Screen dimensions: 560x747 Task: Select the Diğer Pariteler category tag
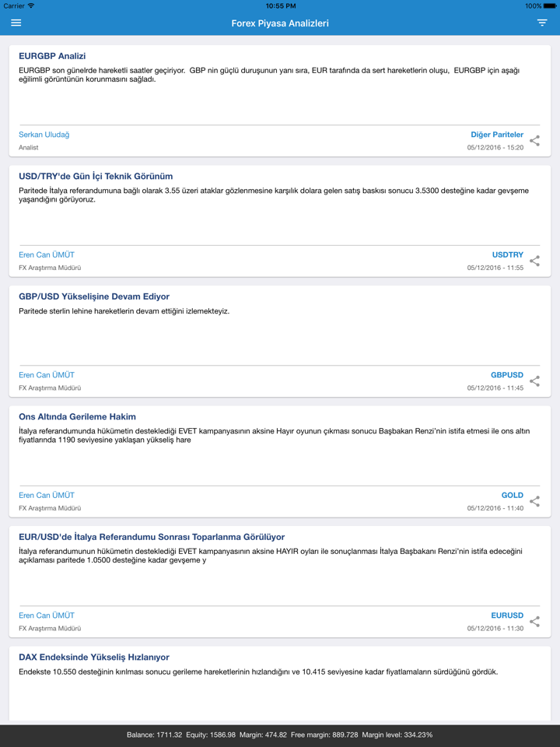pyautogui.click(x=497, y=135)
